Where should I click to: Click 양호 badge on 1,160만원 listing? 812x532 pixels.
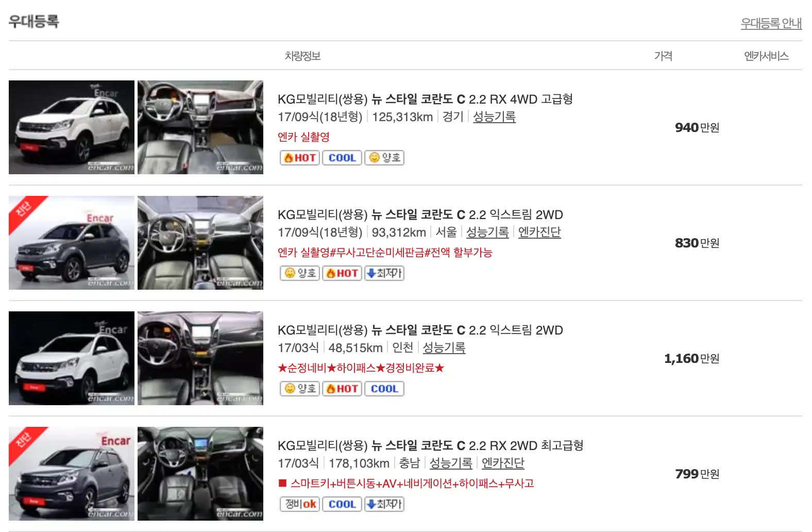pyautogui.click(x=300, y=389)
